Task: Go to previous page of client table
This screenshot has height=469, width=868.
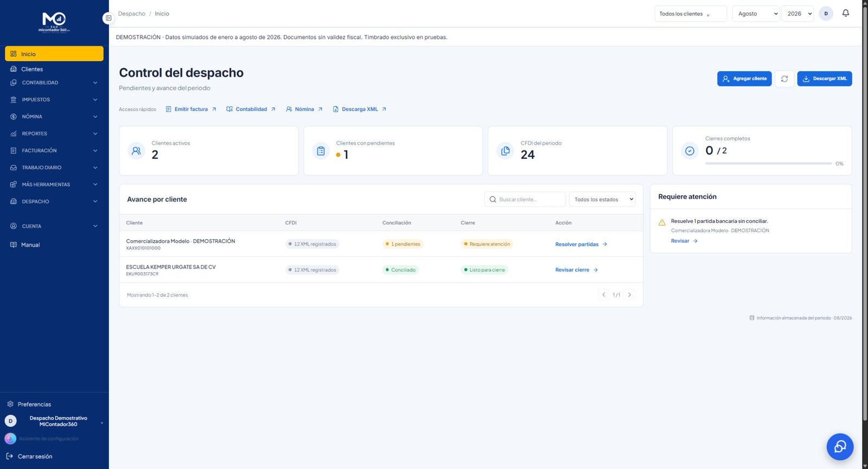Action: point(604,295)
